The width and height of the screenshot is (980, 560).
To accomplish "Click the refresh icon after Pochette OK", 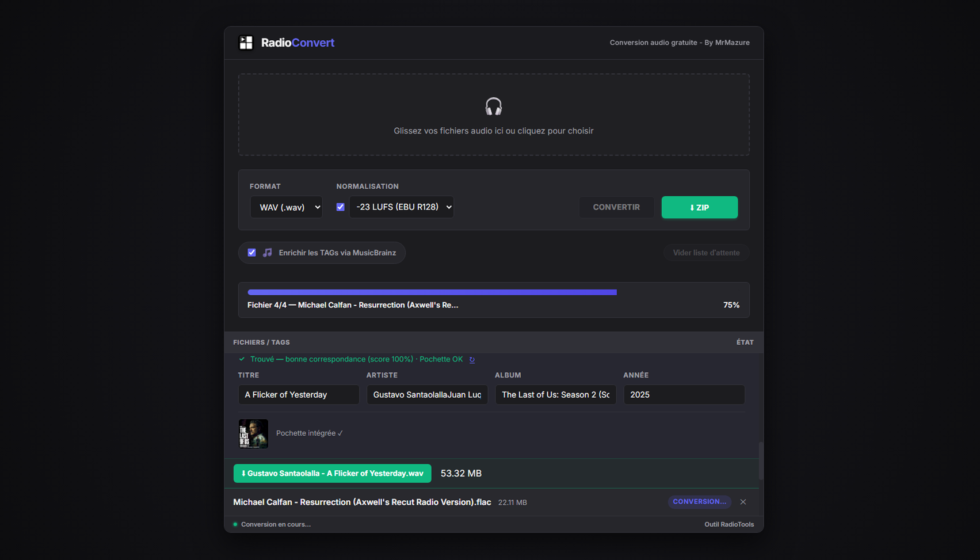I will (x=472, y=360).
